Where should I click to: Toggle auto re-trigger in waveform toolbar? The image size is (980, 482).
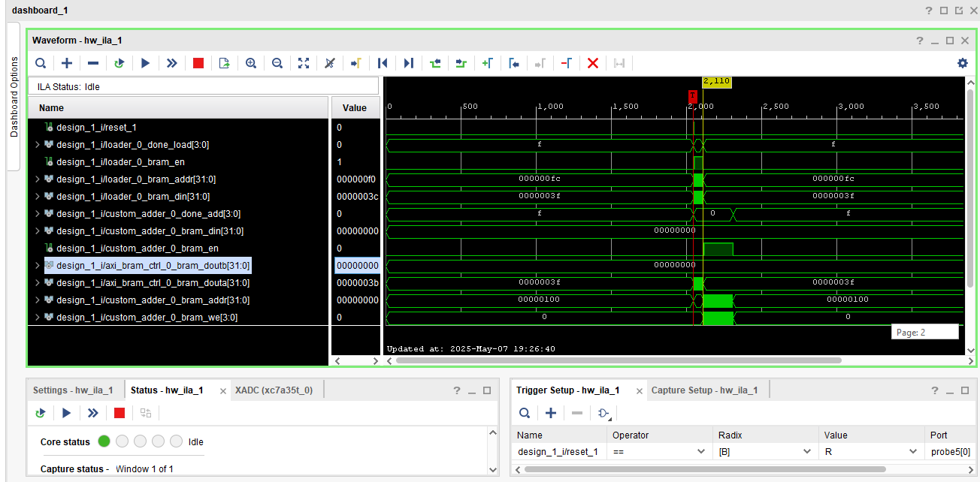click(119, 63)
